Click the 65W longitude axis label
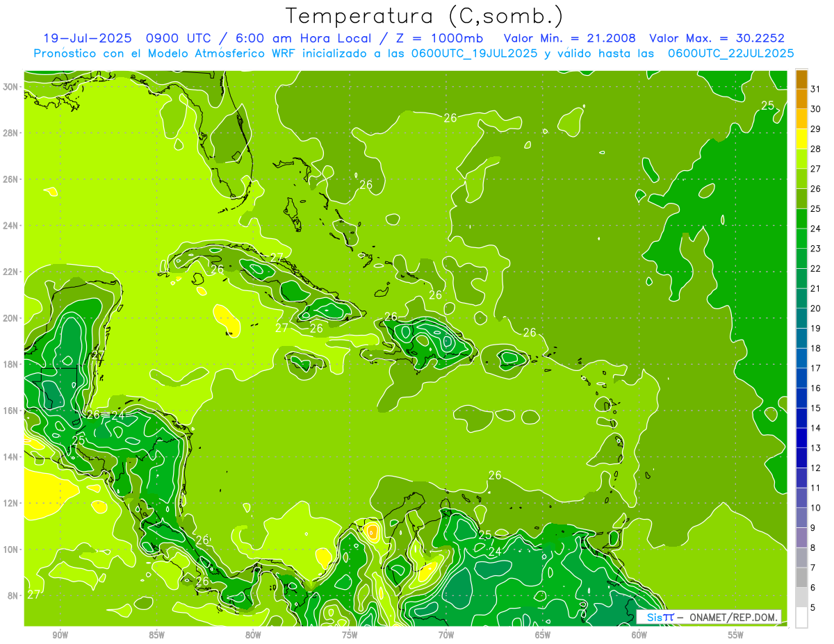834x644 pixels. (x=543, y=635)
